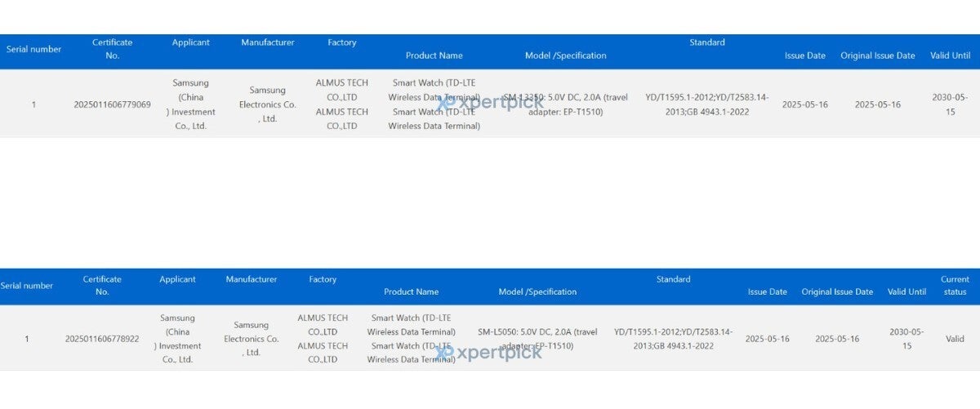Viewport: 980px width, 409px height.
Task: Select Original Issue Date header in top table
Action: click(x=877, y=56)
